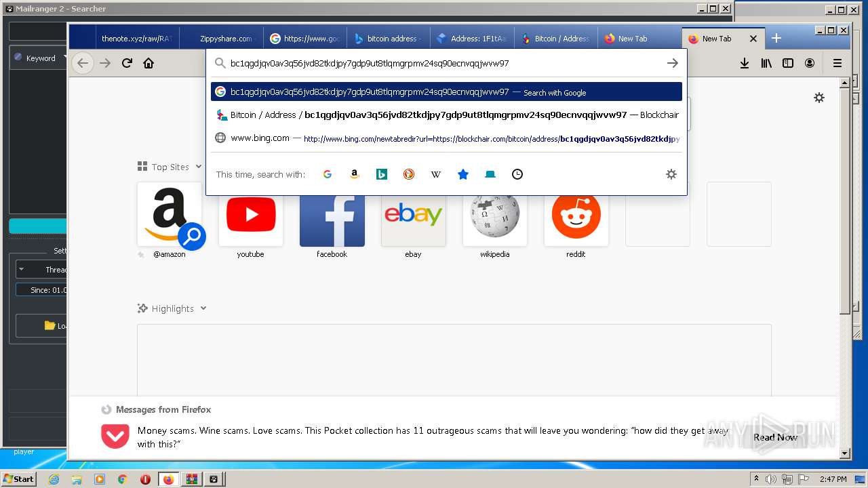Open new tab page preferences gear
The height and width of the screenshot is (488, 868).
[x=819, y=98]
